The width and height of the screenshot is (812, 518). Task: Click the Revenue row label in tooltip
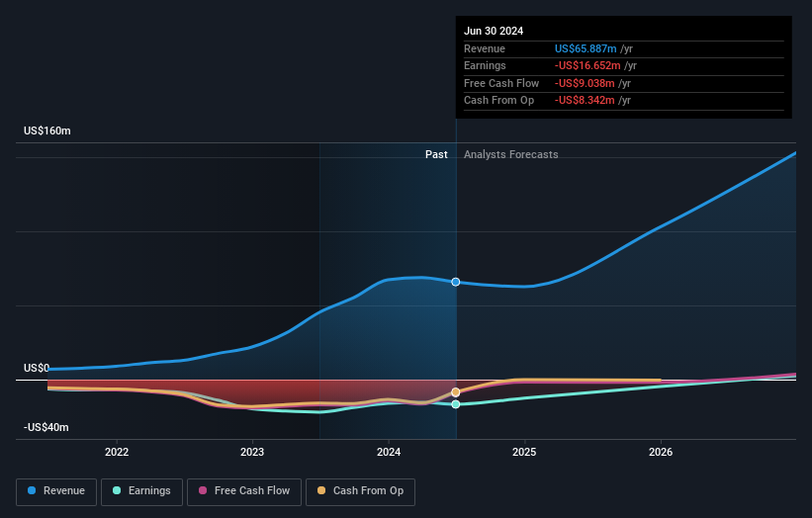[x=485, y=48]
